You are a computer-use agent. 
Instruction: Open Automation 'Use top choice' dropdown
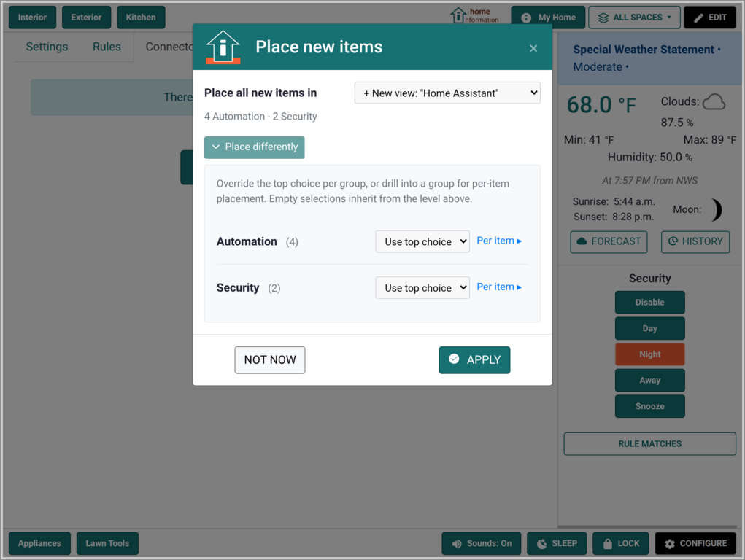(422, 242)
